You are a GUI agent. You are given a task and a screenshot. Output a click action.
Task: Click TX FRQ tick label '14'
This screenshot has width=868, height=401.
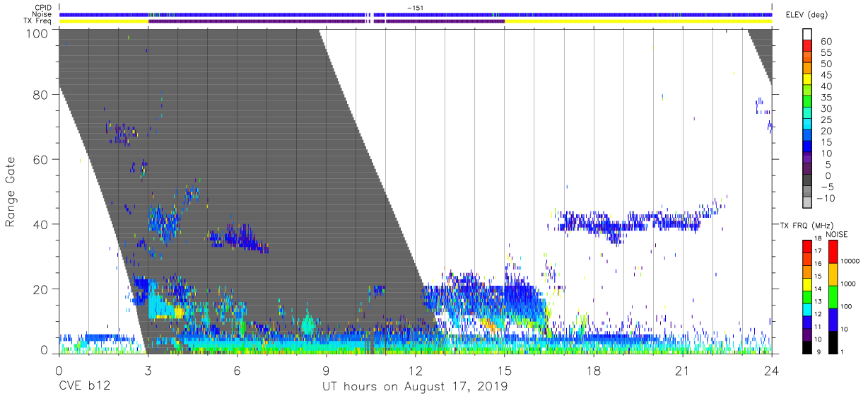click(x=819, y=288)
